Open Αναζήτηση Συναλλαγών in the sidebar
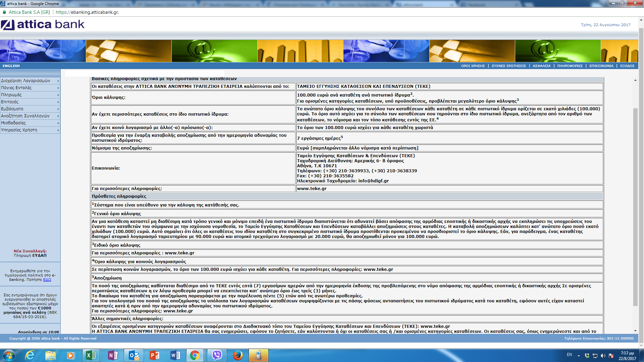The height and width of the screenshot is (362, 644). 30,116
